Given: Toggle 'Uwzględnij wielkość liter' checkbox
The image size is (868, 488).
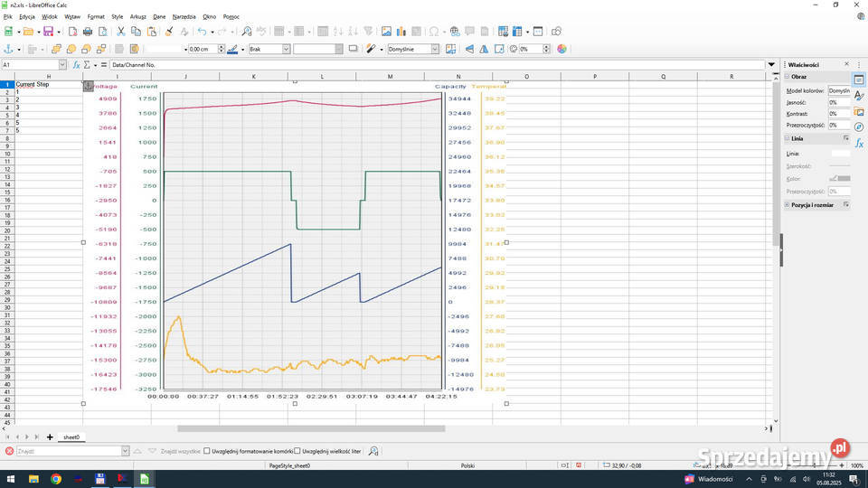Looking at the screenshot, I should (297, 451).
